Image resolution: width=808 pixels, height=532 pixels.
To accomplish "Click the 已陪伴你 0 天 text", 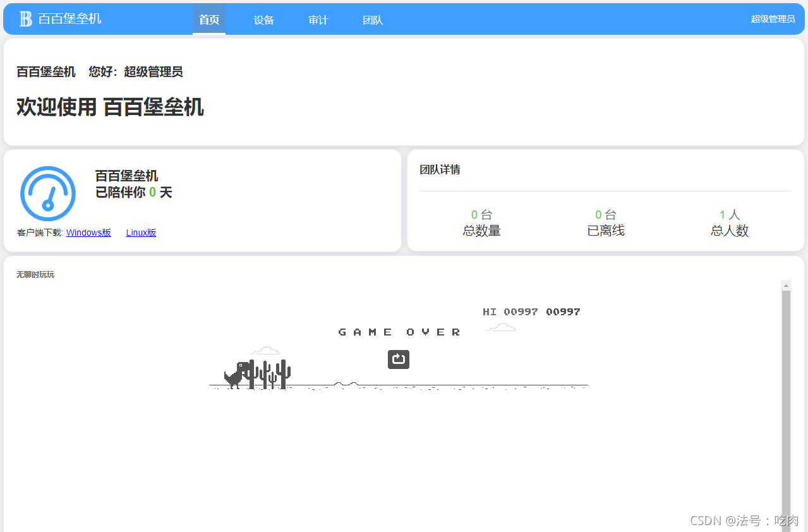I will 133,192.
